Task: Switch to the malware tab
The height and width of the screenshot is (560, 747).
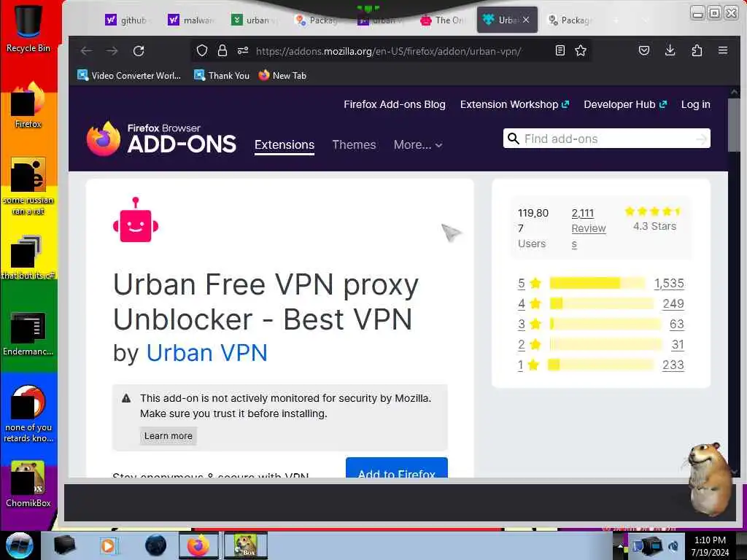Action: (190, 20)
